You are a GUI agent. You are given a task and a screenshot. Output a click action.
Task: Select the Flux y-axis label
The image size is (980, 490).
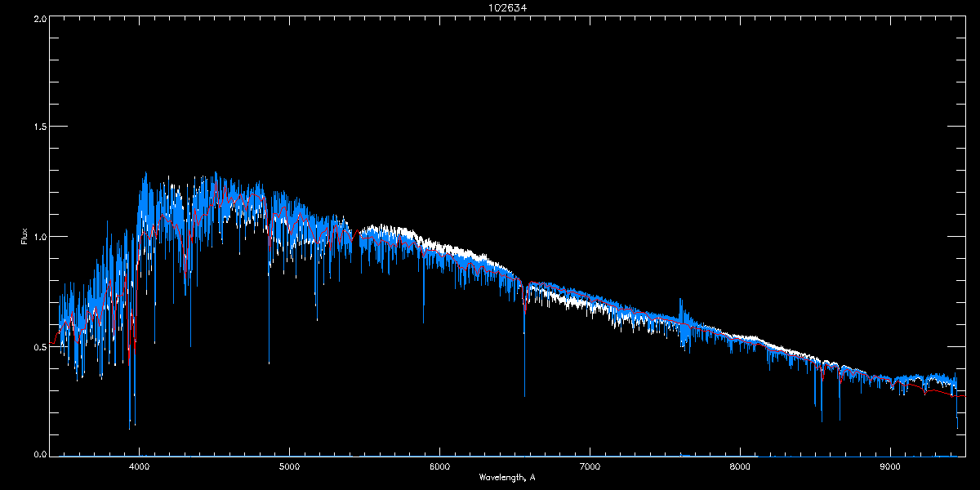click(x=24, y=237)
